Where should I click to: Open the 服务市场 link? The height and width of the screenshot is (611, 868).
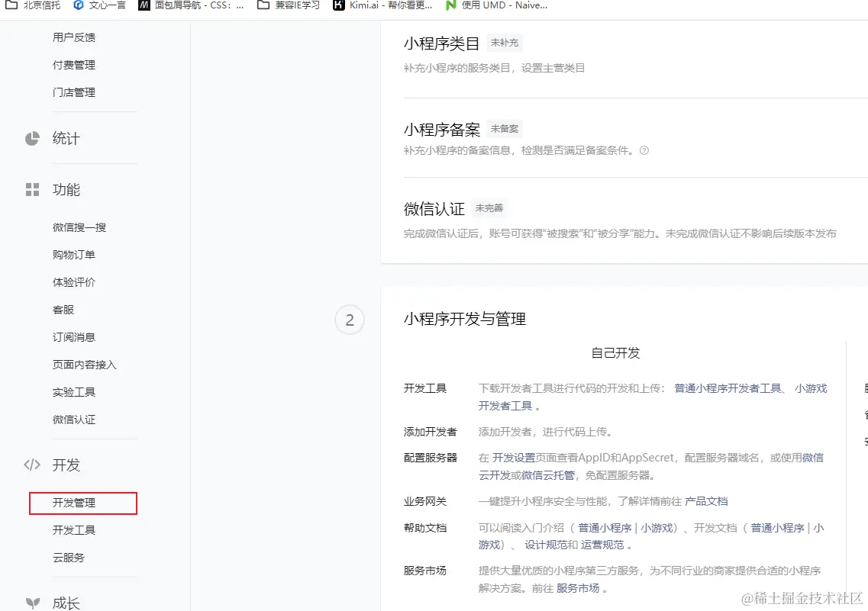tap(578, 588)
